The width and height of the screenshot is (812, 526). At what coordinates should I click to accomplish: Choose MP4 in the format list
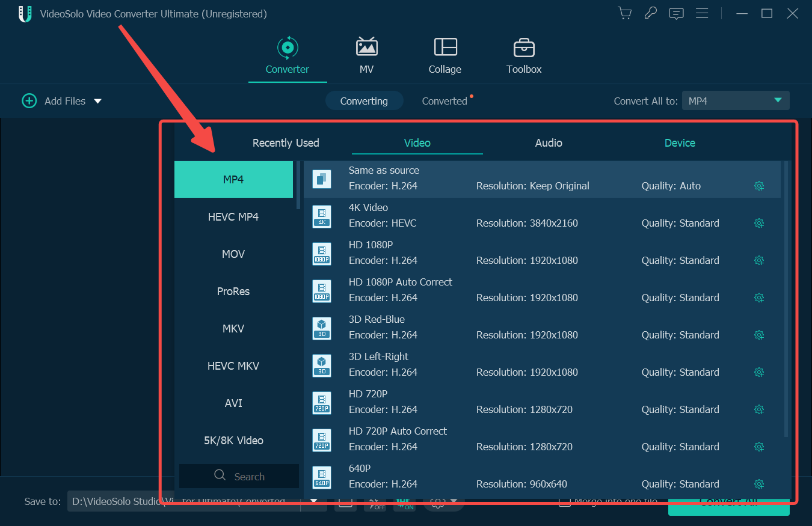(x=233, y=179)
